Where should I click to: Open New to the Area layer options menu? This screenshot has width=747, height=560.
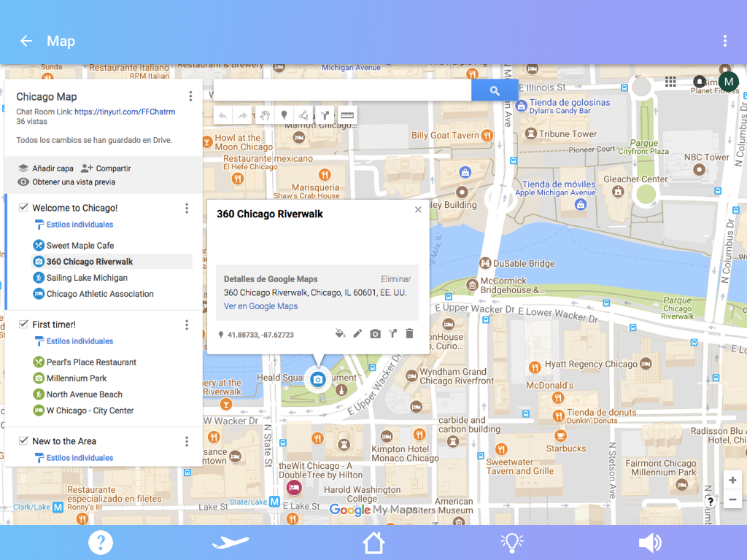187,441
